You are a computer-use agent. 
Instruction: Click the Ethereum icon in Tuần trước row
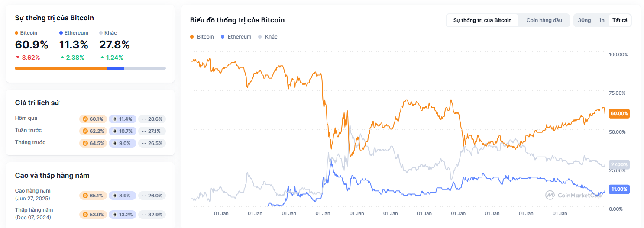tap(115, 131)
